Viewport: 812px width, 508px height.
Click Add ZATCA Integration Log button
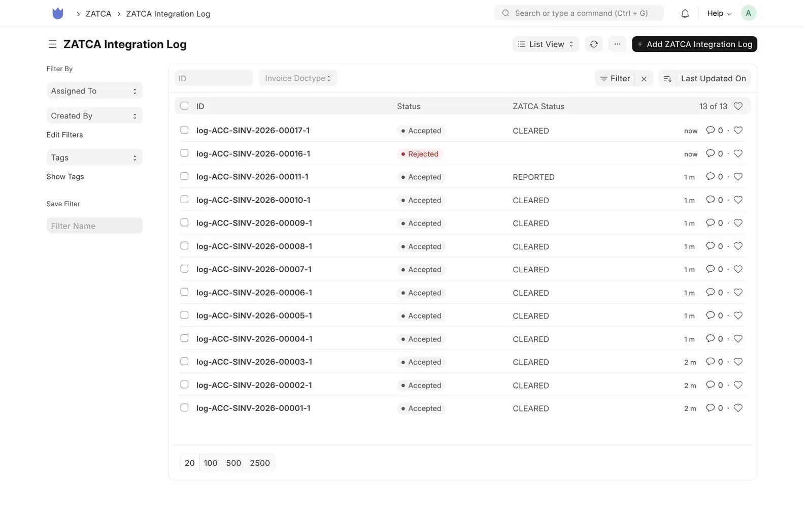pos(694,44)
